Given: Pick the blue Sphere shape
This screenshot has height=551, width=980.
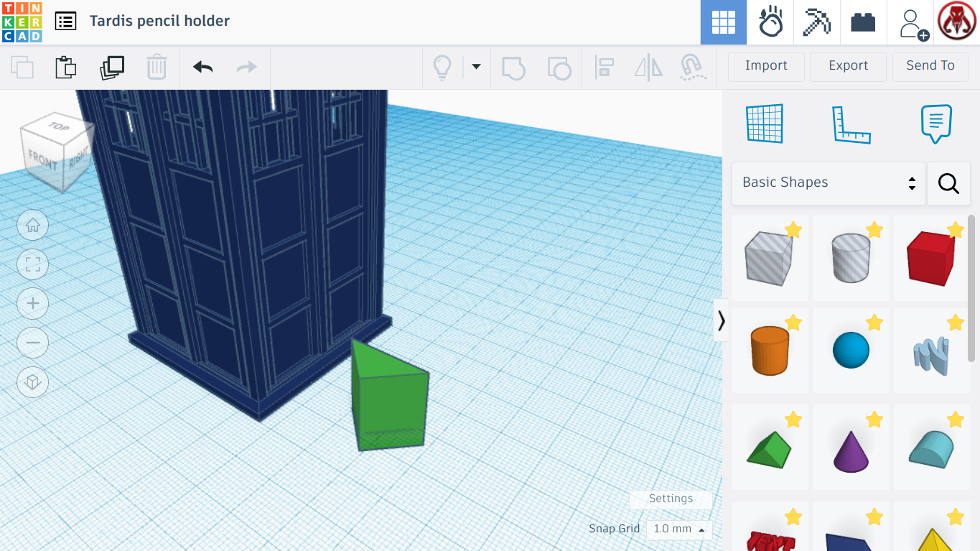Looking at the screenshot, I should coord(851,351).
